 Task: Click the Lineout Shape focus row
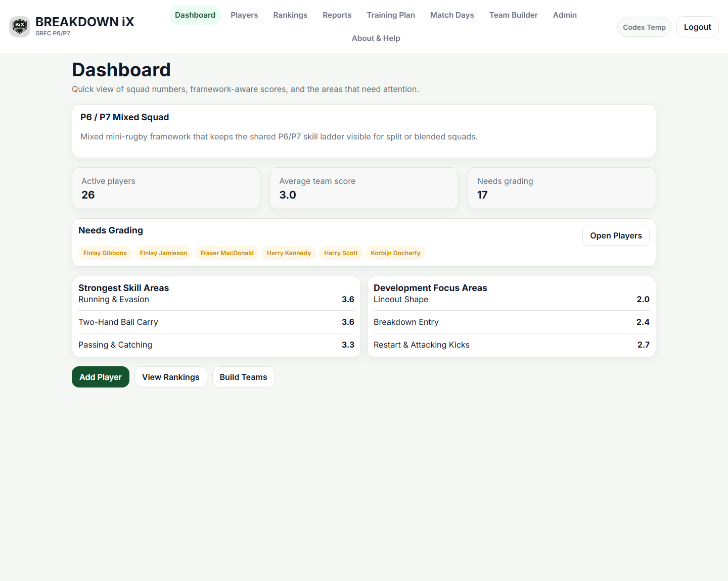[512, 299]
